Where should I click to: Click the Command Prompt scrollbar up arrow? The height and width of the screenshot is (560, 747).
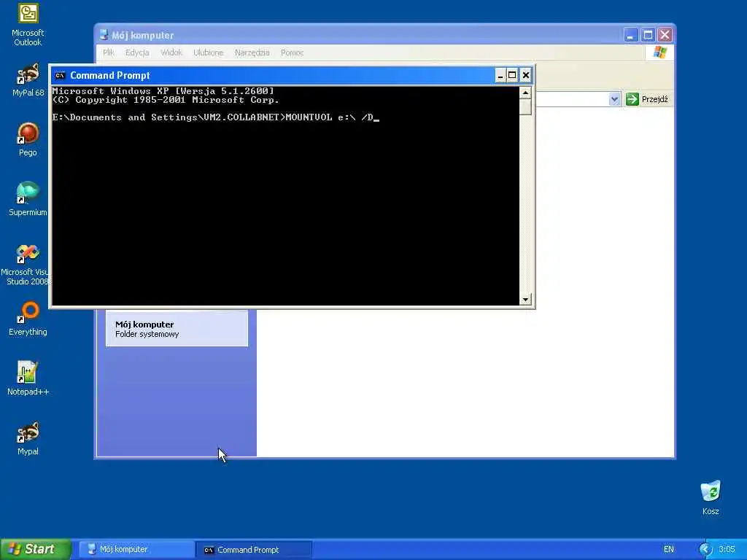tap(525, 93)
